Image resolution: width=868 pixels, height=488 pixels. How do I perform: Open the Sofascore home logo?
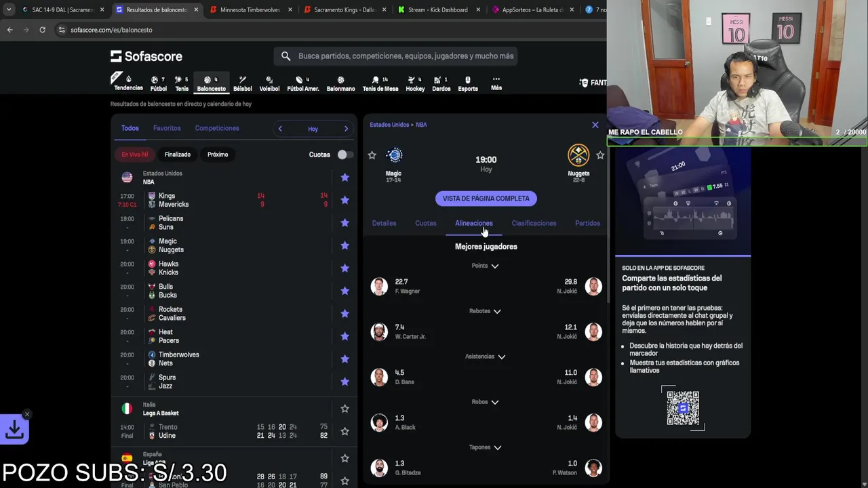(146, 56)
